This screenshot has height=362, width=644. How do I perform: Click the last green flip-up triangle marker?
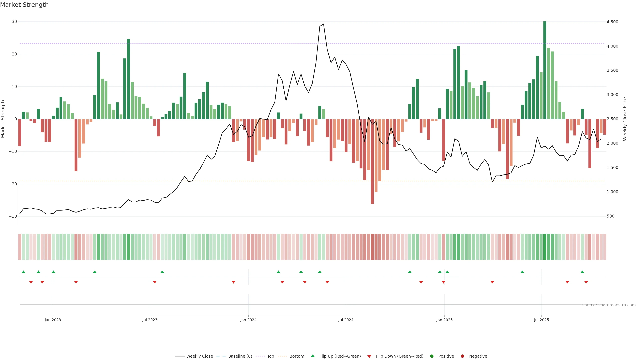point(582,272)
